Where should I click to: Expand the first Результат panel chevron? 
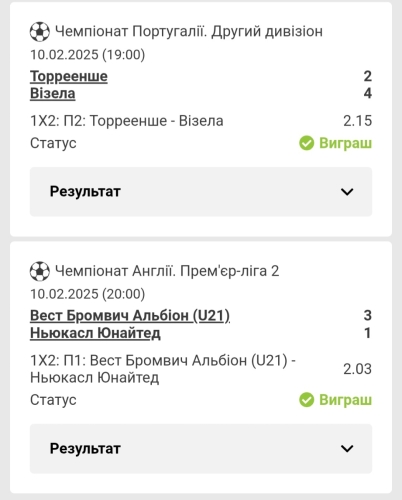tap(347, 192)
